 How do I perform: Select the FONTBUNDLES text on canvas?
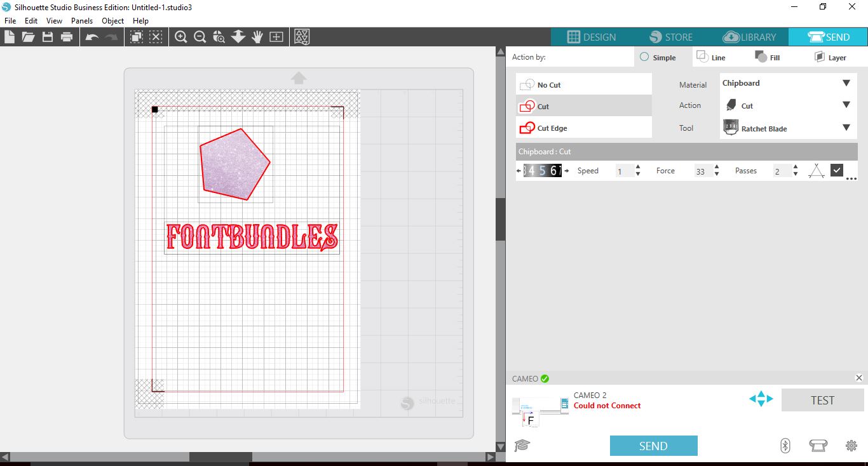[252, 237]
